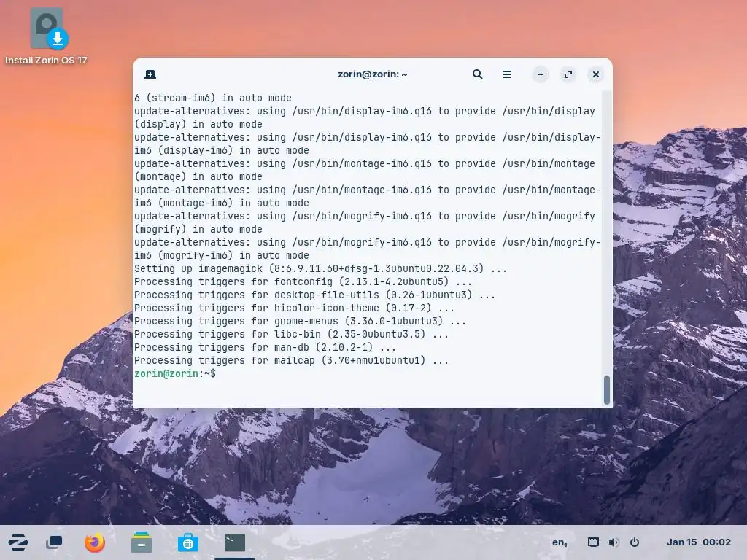Open the volume icon in the tray
Viewport: 747px width, 560px height.
[x=614, y=542]
